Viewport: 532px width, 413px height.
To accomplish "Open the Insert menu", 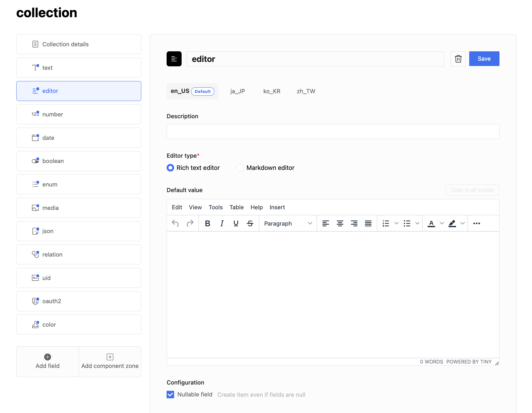I will click(277, 207).
